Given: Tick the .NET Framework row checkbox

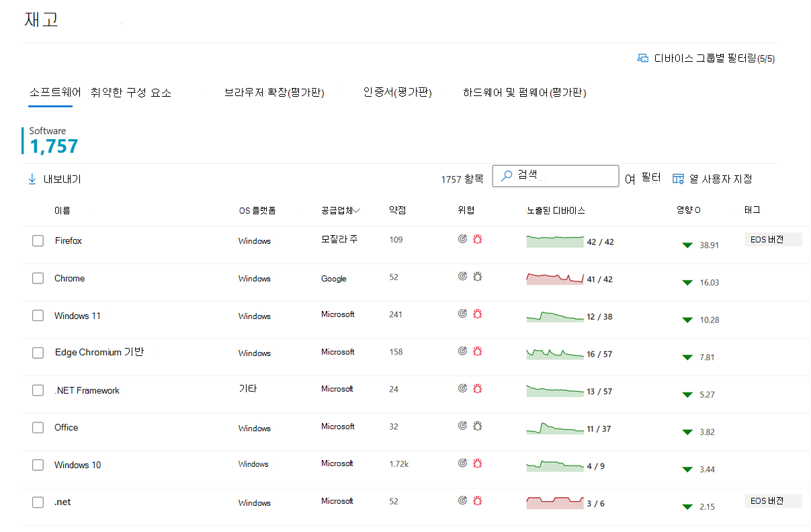Looking at the screenshot, I should 38,390.
